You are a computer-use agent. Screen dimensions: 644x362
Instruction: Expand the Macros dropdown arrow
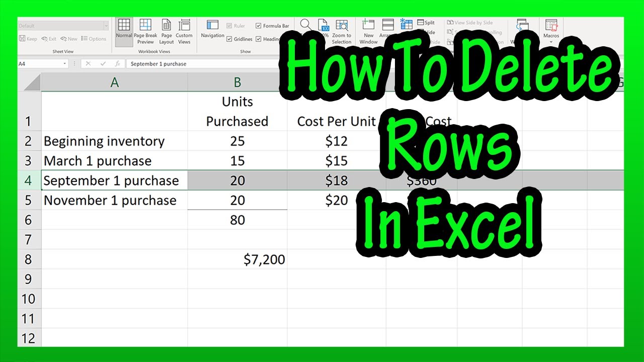(551, 42)
